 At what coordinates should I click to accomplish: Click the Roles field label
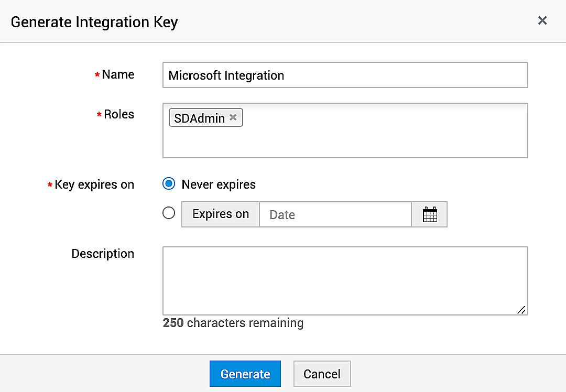pos(119,115)
